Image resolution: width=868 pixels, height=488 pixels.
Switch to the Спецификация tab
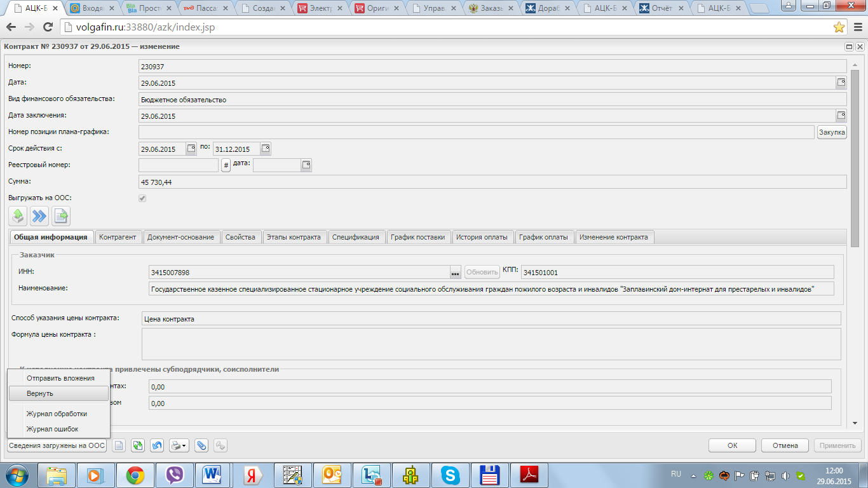(x=356, y=237)
